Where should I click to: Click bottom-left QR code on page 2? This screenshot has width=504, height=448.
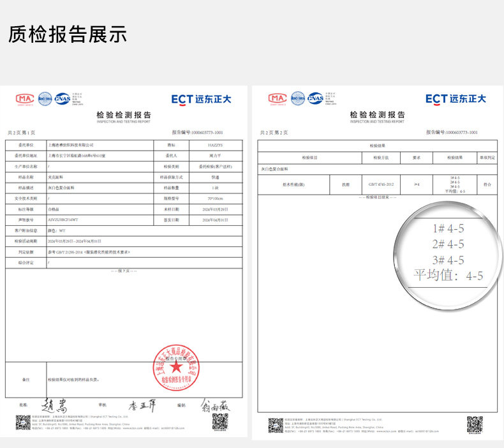276,424
